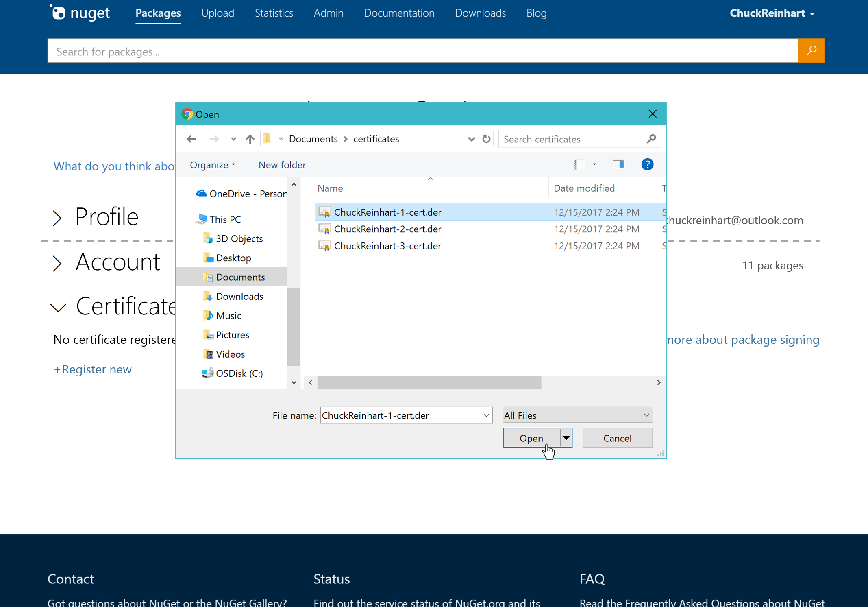
Task: Open the Admin tab
Action: (x=328, y=13)
